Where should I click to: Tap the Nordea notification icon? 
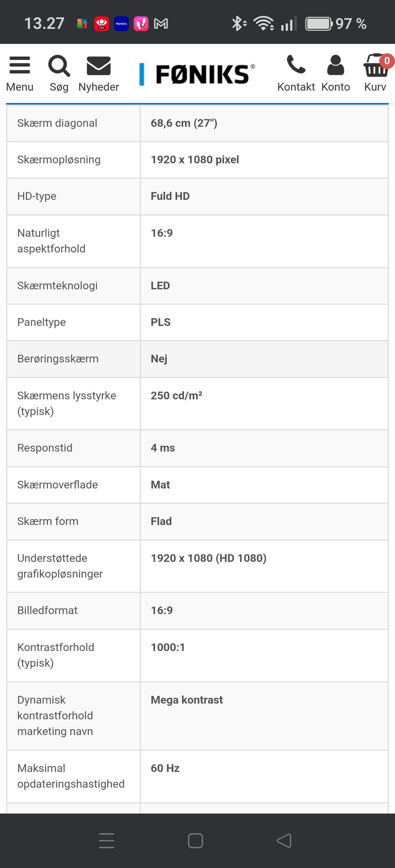(x=121, y=24)
